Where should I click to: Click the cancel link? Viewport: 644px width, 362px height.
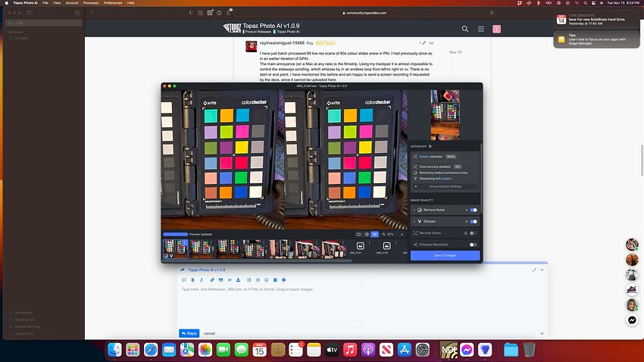point(209,333)
